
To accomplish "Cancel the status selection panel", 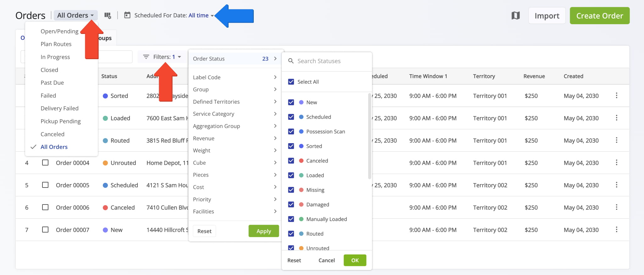I will [x=326, y=260].
